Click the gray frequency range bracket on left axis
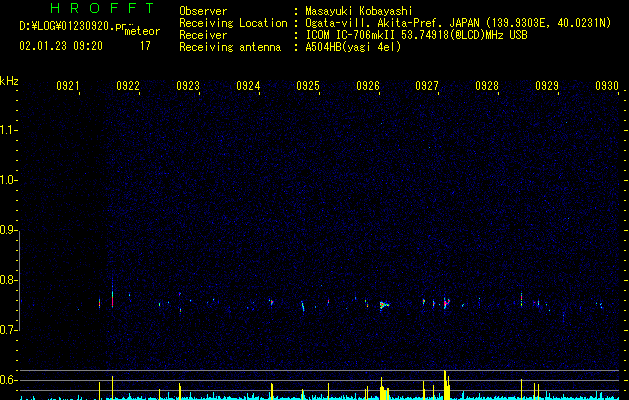The width and height of the screenshot is (629, 400). [x=19, y=280]
